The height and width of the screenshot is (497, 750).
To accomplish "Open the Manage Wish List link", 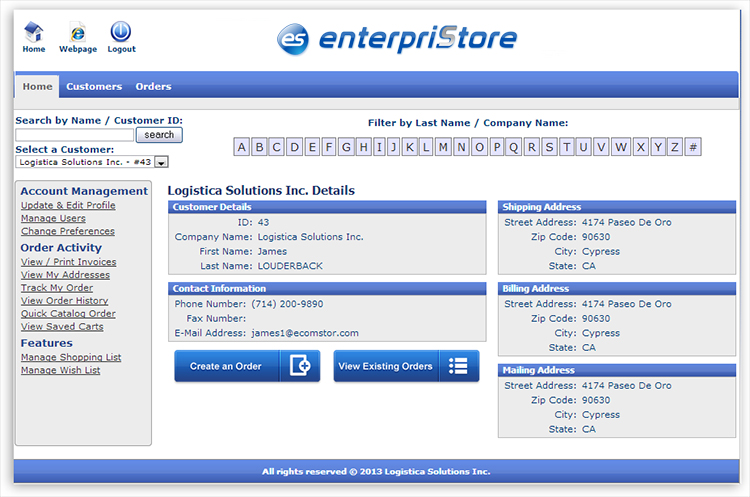I will click(60, 370).
